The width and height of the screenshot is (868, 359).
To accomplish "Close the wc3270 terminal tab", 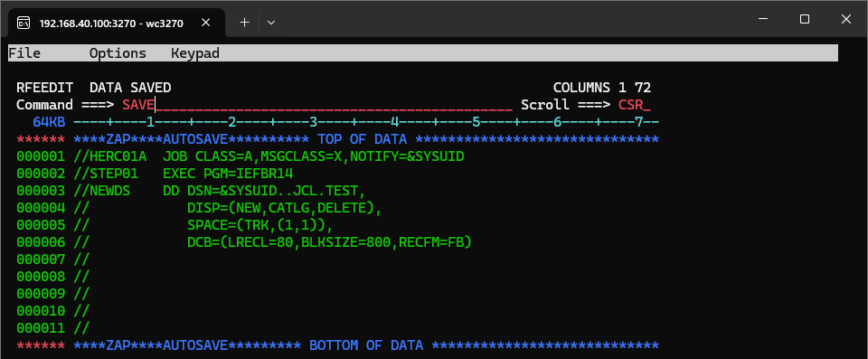I will pyautogui.click(x=205, y=23).
